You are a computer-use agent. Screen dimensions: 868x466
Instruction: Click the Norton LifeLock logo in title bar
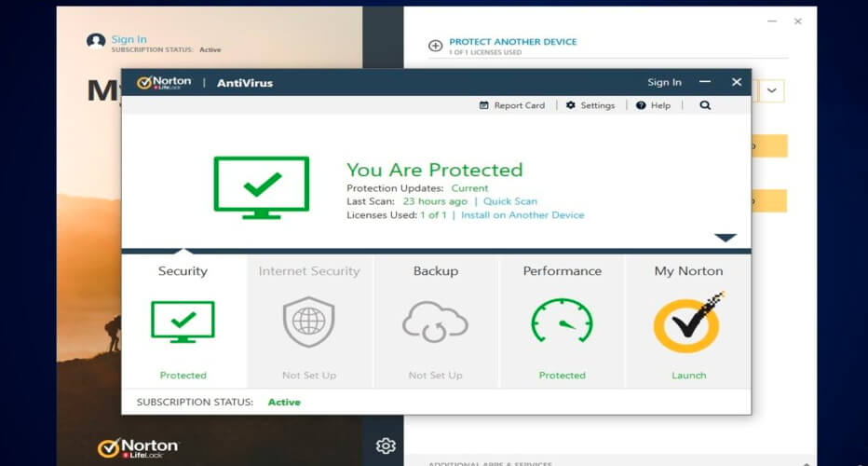pyautogui.click(x=164, y=83)
